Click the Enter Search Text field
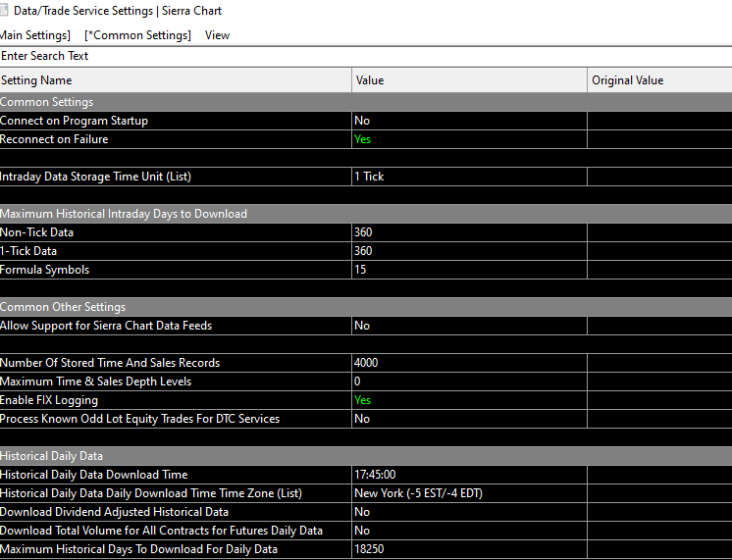The width and height of the screenshot is (732, 560). point(366,56)
